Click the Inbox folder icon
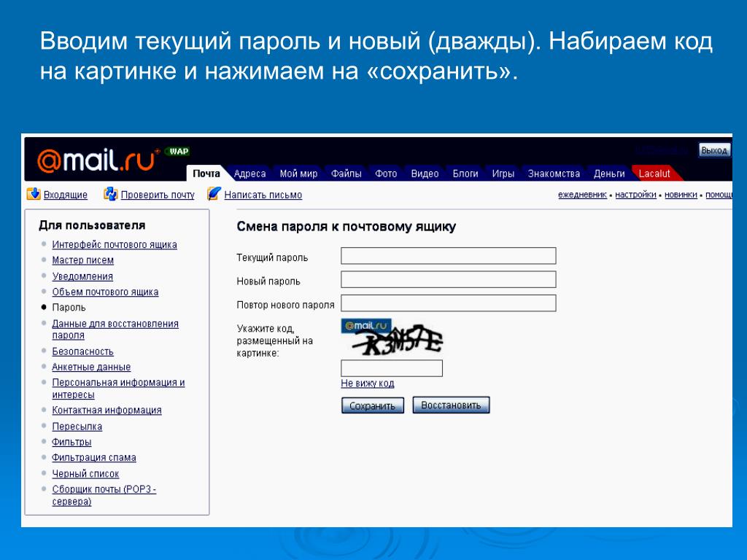Viewport: 747px width, 560px height. 34,194
